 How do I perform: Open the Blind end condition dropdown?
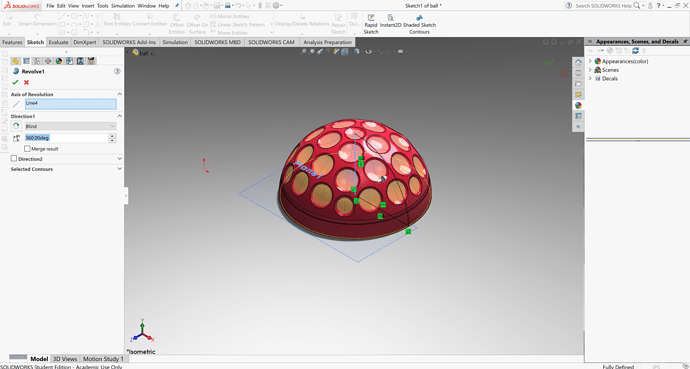(x=70, y=126)
